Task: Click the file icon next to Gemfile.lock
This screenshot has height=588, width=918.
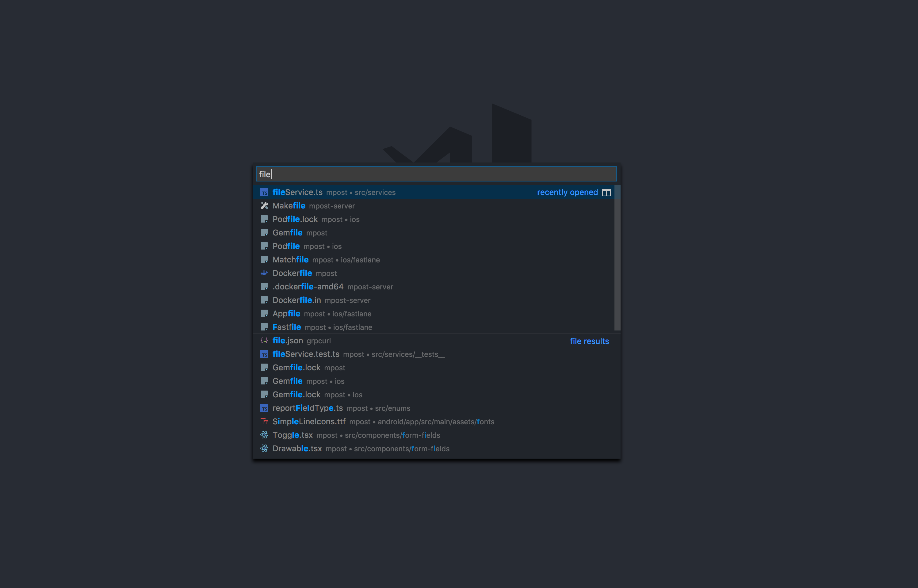Action: [x=264, y=367]
